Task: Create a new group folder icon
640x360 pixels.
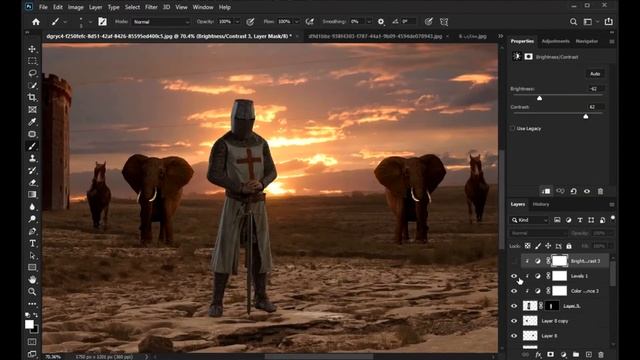Action: [576, 355]
